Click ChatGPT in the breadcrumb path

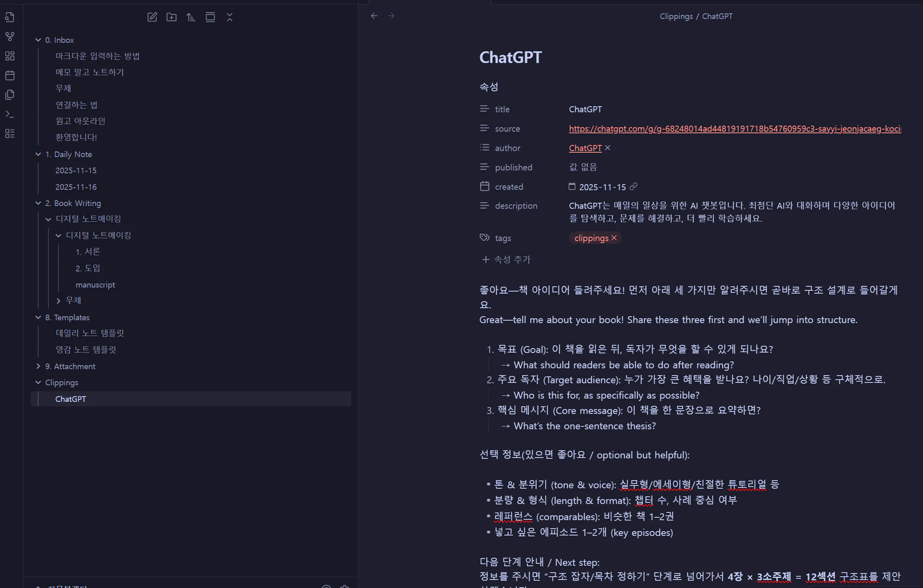pyautogui.click(x=717, y=16)
